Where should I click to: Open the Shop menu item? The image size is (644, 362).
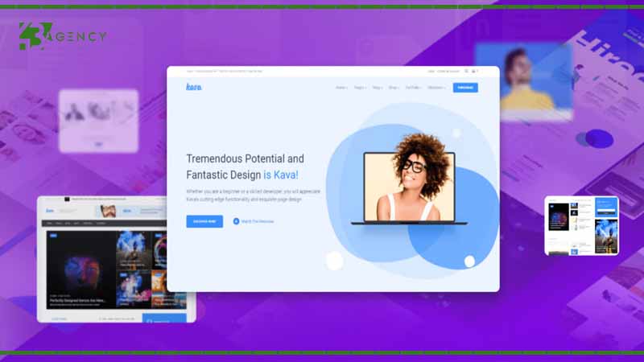[x=394, y=87]
